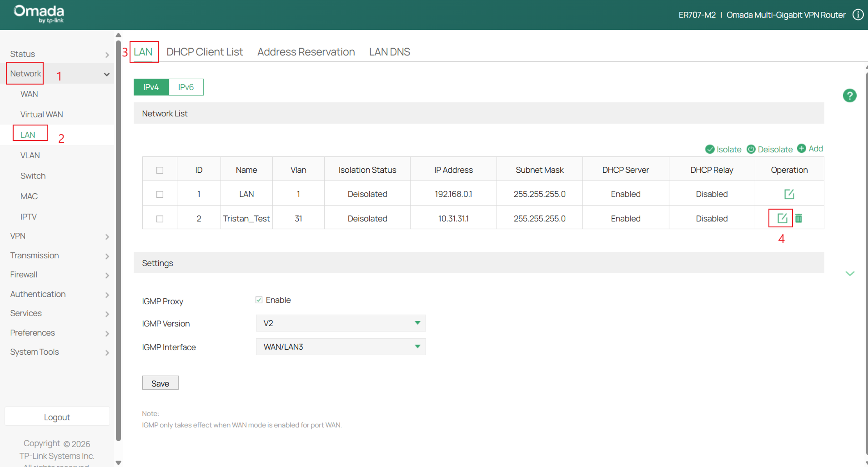This screenshot has height=467, width=868.
Task: Open the Address Reservation tab
Action: pos(306,52)
